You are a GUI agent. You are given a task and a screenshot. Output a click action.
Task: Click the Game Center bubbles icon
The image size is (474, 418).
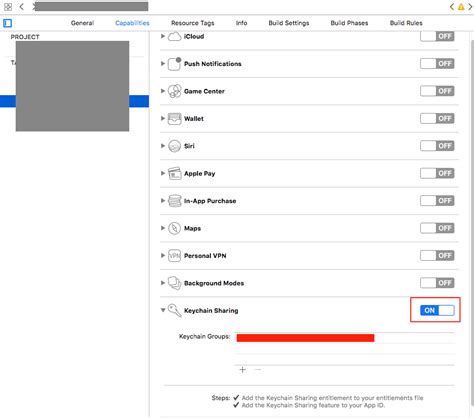[174, 91]
